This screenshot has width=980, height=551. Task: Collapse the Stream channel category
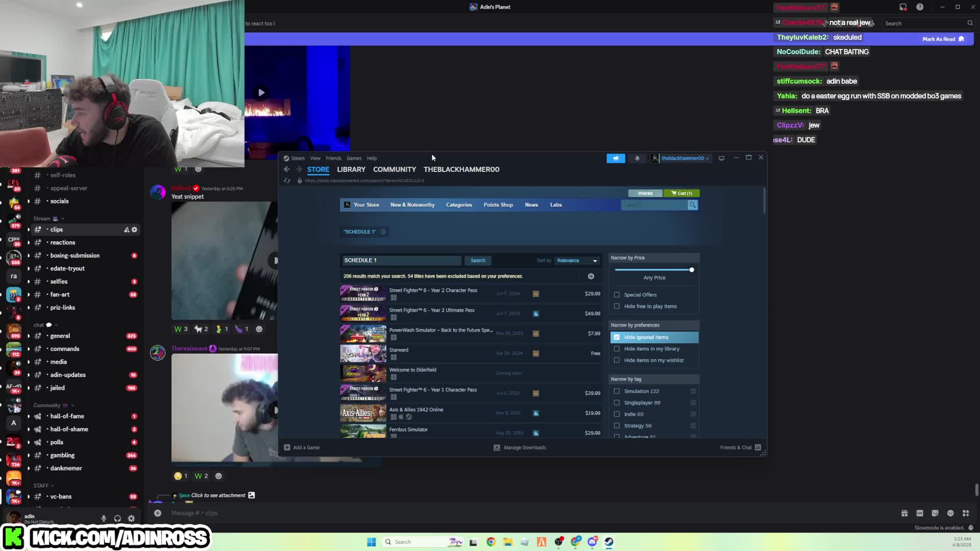point(48,218)
